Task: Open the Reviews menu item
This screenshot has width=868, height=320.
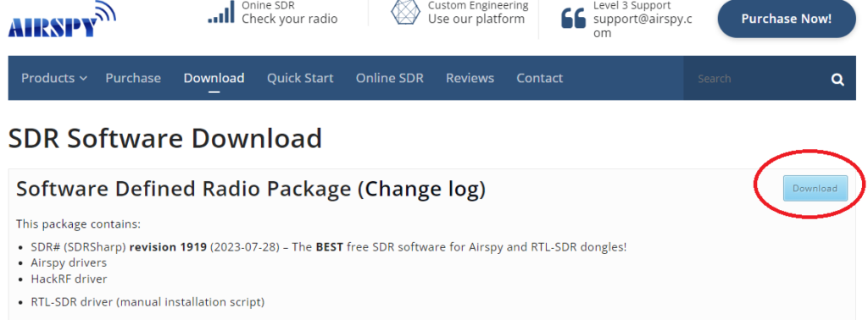Action: (x=470, y=79)
